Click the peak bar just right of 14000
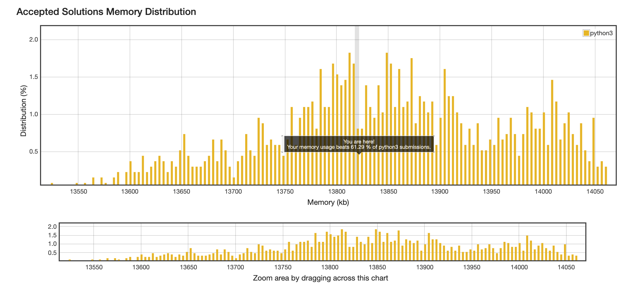This screenshot has width=644, height=288. point(552,132)
